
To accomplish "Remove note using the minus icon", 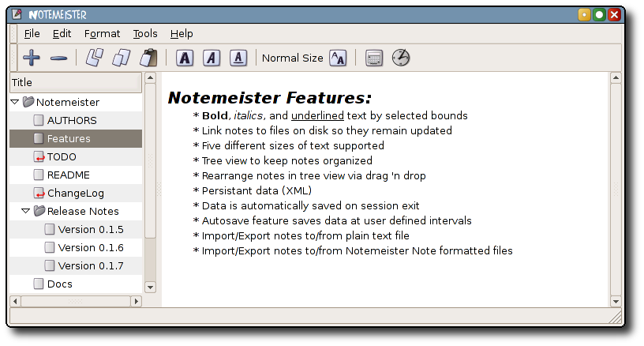I will click(58, 58).
